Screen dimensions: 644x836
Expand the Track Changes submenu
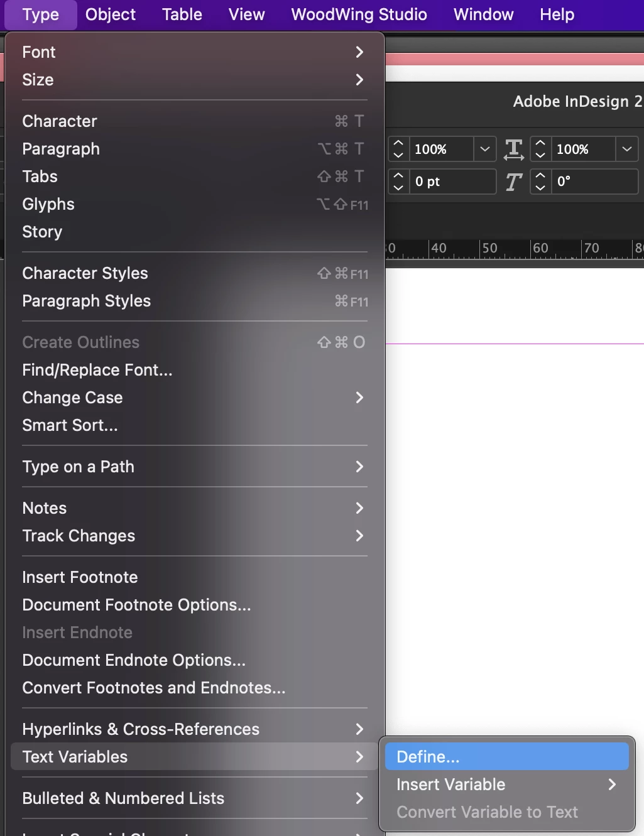(x=195, y=536)
